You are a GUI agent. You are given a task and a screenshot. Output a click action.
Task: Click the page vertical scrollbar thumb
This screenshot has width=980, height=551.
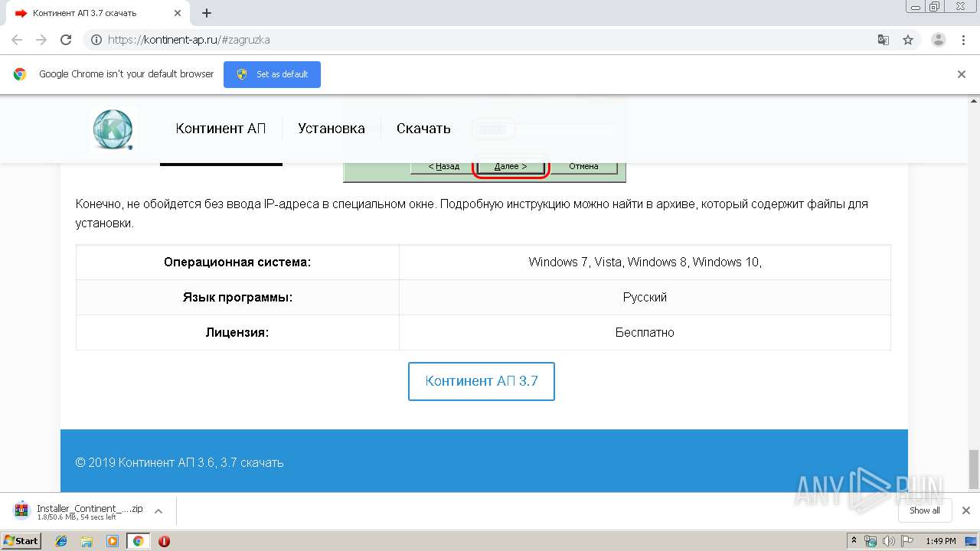click(x=974, y=468)
